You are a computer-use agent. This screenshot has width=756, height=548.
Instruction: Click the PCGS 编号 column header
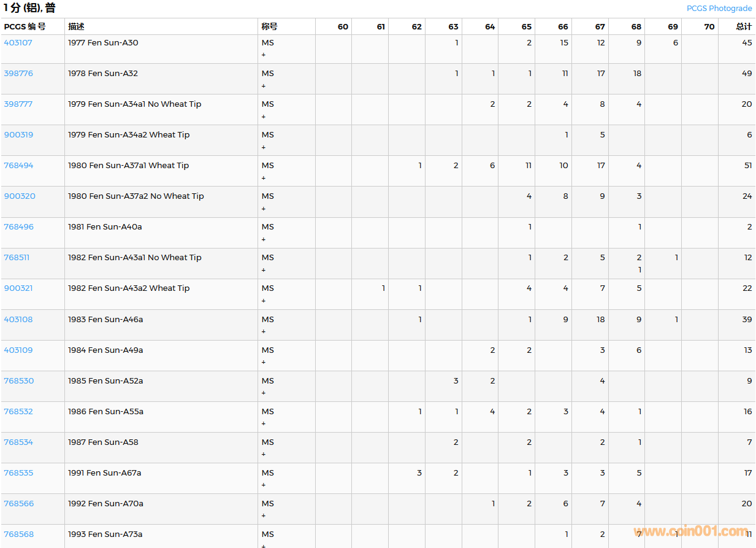(25, 27)
